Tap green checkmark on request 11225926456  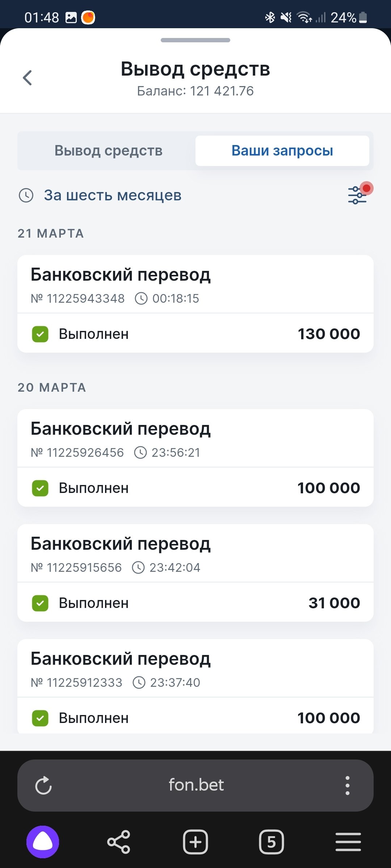coord(40,488)
